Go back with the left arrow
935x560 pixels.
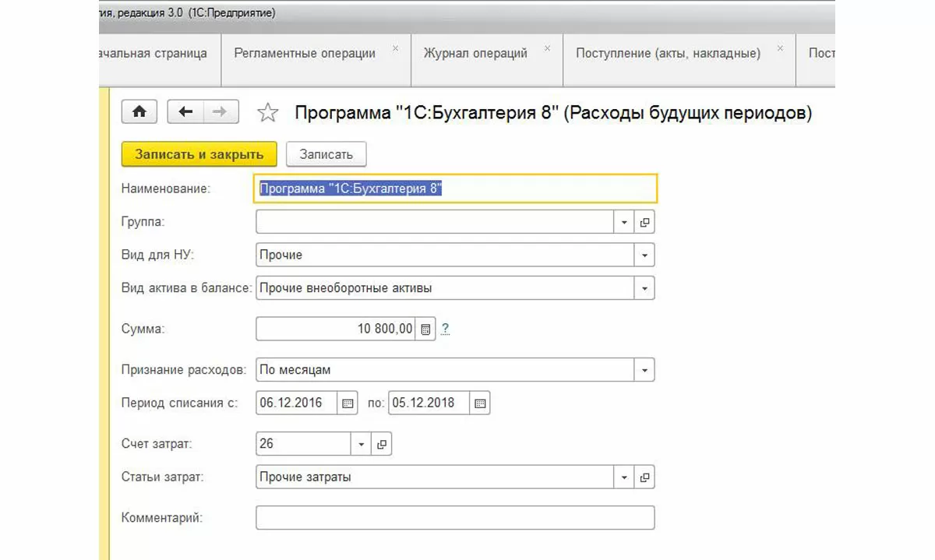tap(185, 112)
